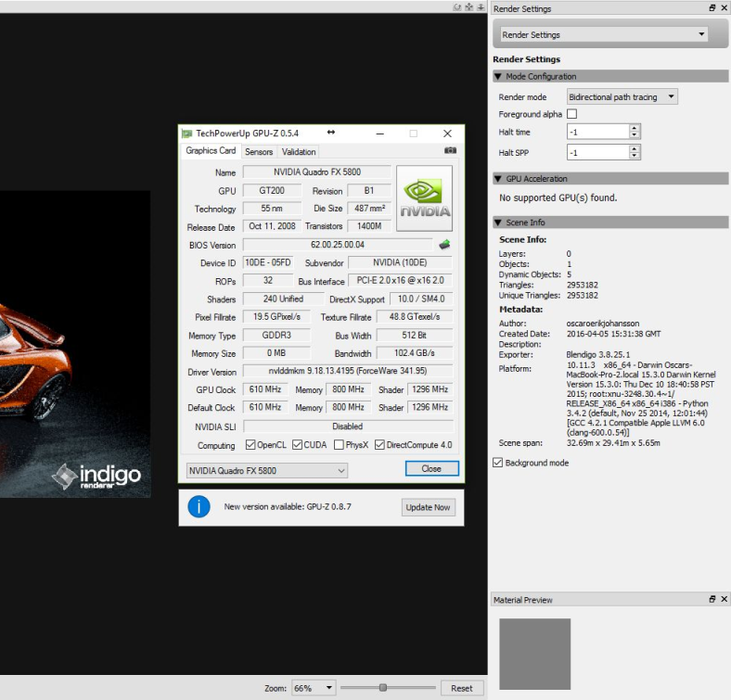Undock the Material Preview panel

[712, 600]
